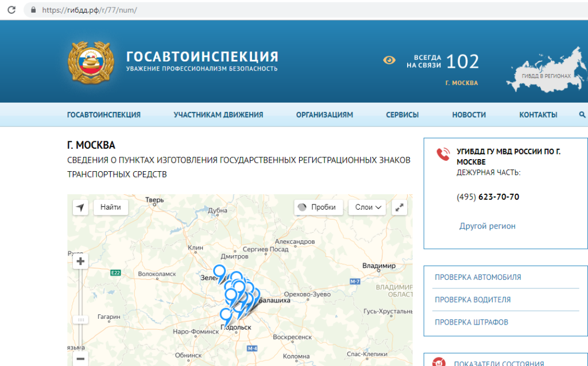
Task: Click the map marker above Подольск
Action: pyautogui.click(x=226, y=315)
